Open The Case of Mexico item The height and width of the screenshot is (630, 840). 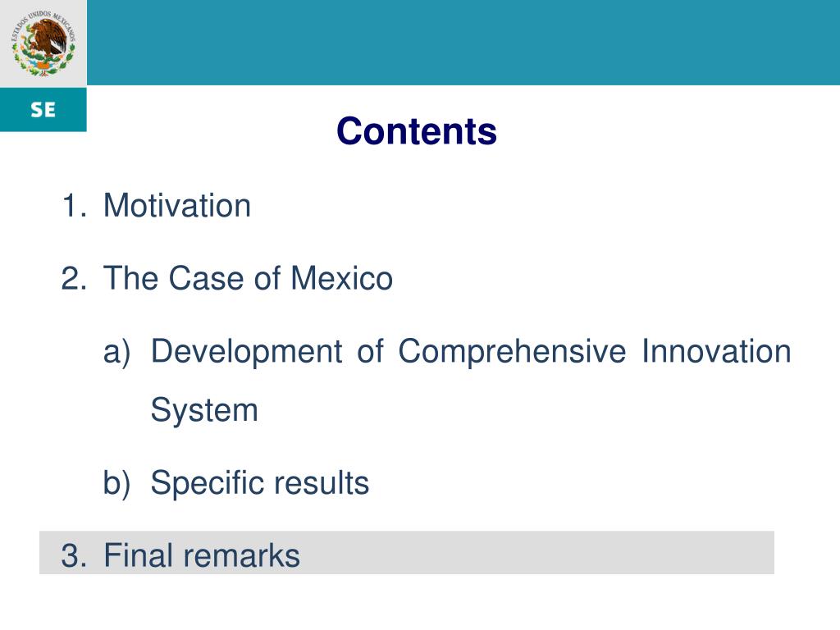click(248, 279)
